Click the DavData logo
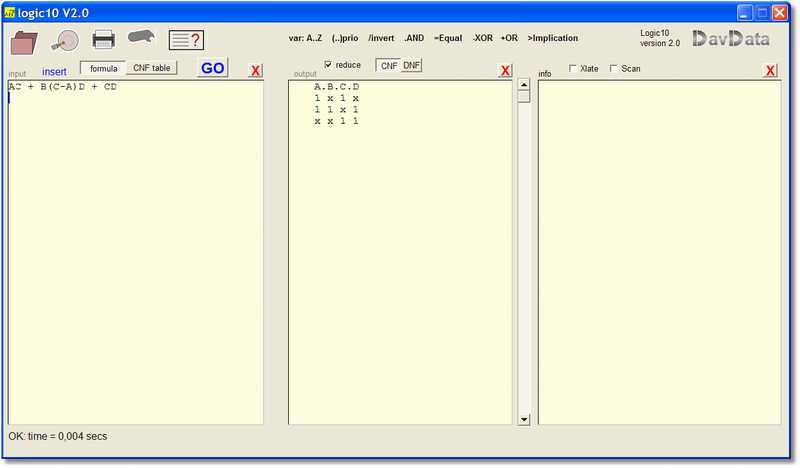800x468 pixels. [731, 39]
